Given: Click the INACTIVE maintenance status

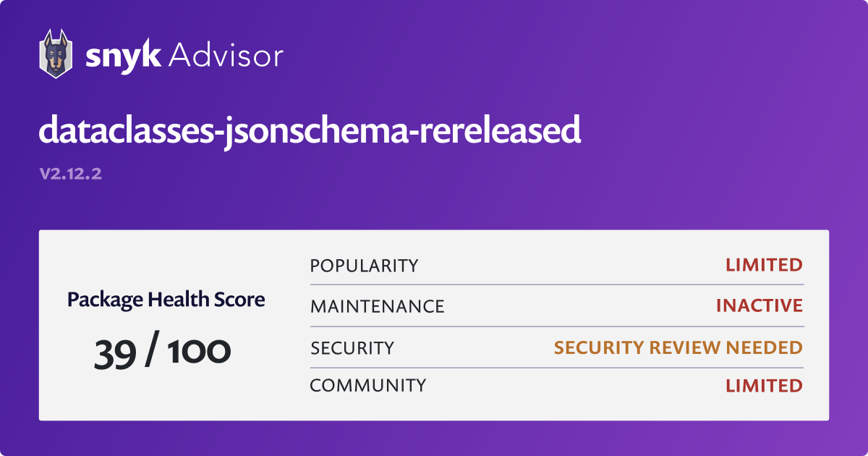Looking at the screenshot, I should (x=759, y=305).
